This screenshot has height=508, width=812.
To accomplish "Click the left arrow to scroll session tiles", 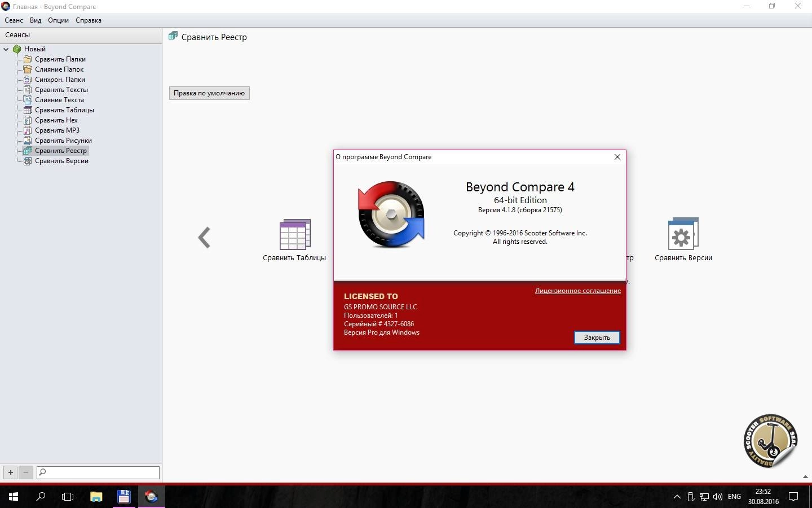I will coord(204,238).
